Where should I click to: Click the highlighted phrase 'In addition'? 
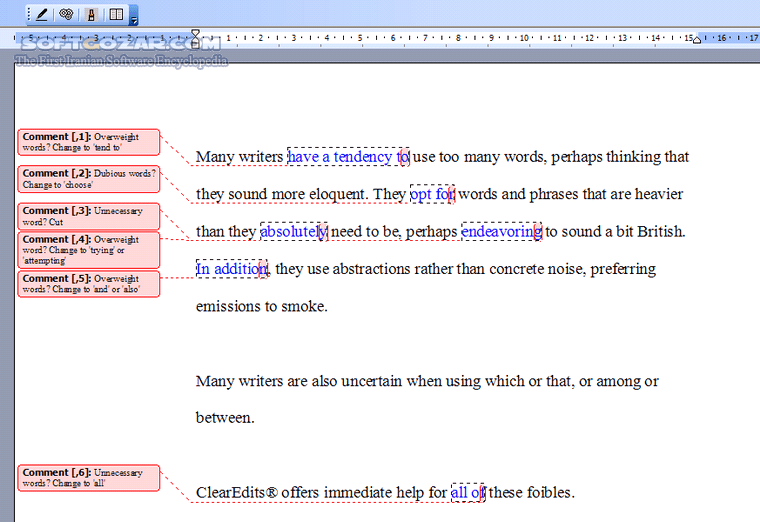(x=231, y=269)
